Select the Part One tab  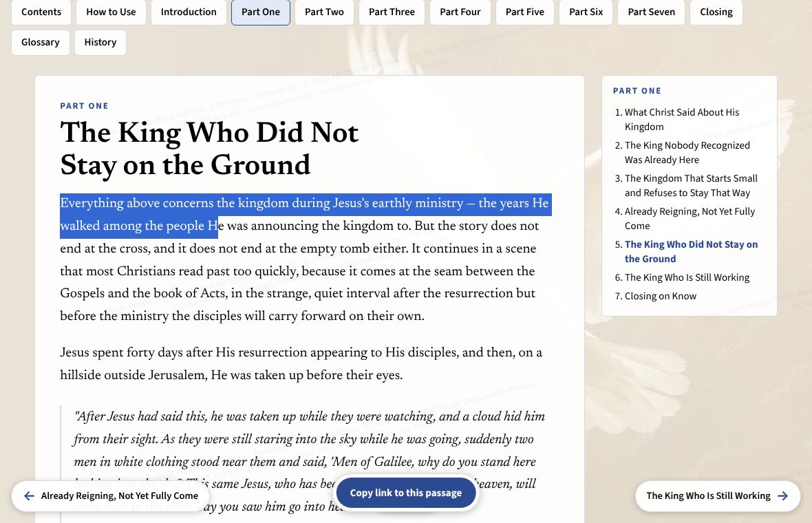pos(261,12)
